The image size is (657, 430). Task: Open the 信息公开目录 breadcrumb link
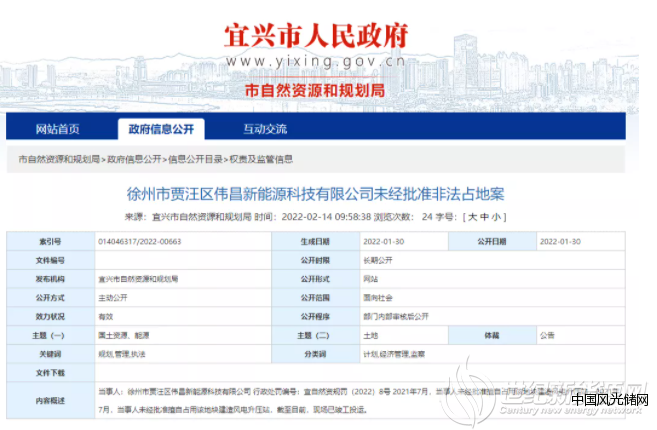pos(195,159)
